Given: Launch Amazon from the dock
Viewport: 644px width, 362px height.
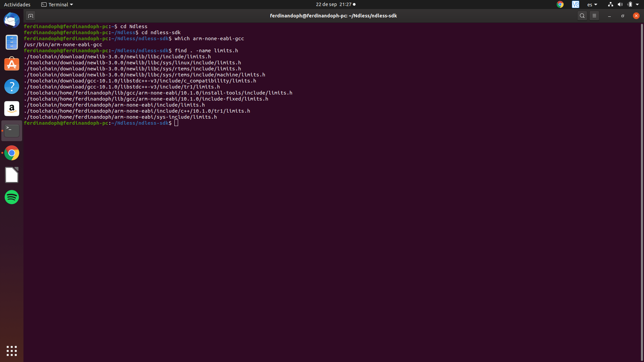Looking at the screenshot, I should [x=12, y=109].
